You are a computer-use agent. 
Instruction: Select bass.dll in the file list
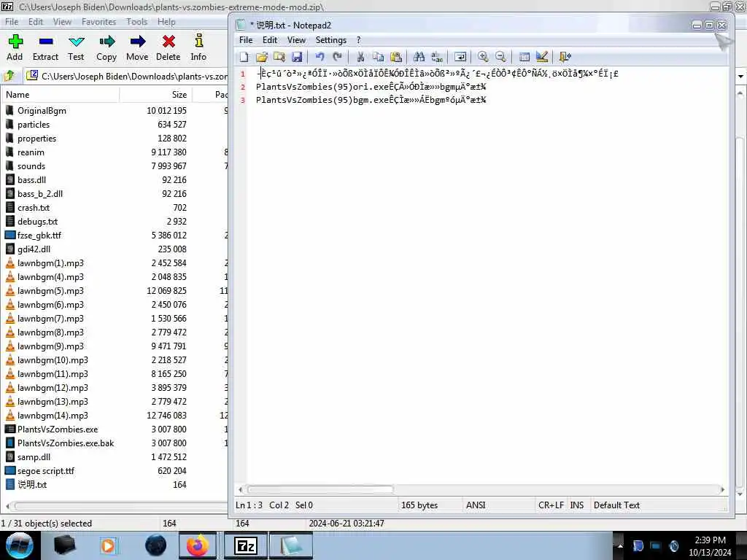pyautogui.click(x=32, y=180)
